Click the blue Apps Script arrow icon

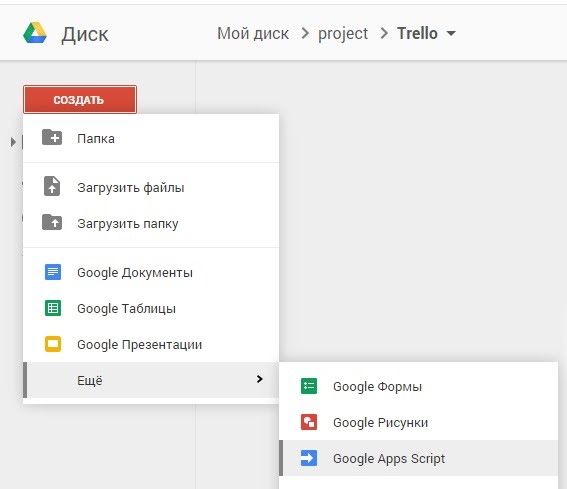point(309,458)
